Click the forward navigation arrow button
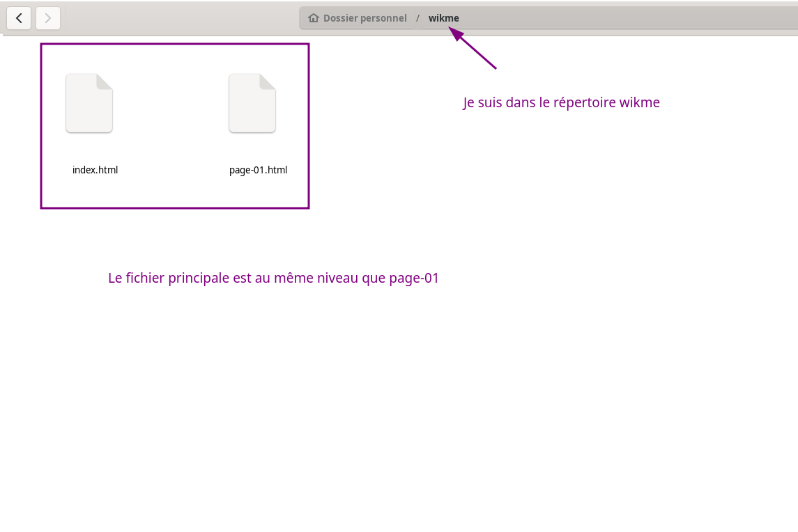This screenshot has width=798, height=532. pos(48,18)
